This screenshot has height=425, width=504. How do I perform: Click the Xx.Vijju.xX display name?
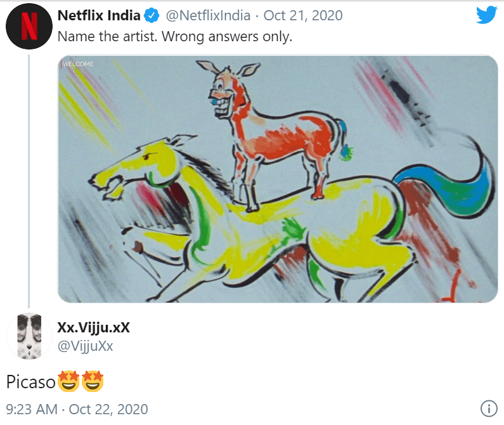94,328
